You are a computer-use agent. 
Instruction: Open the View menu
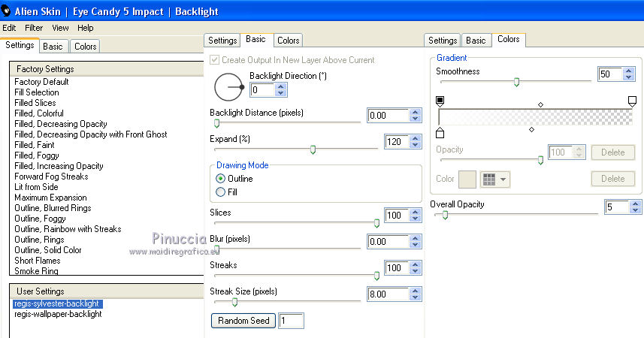60,28
